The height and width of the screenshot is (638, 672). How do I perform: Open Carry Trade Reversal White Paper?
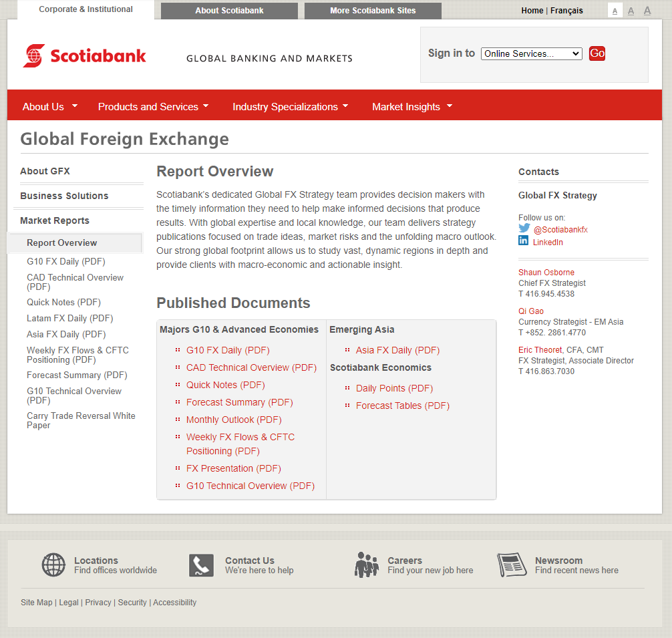81,420
